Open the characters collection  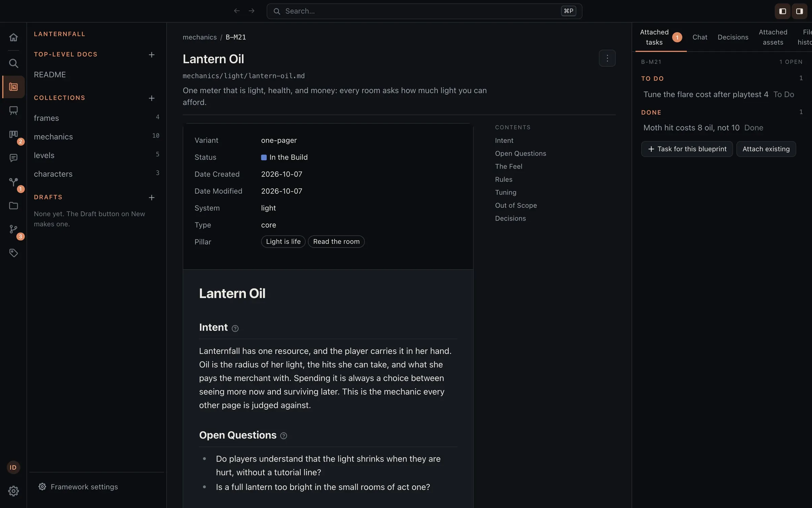tap(96, 174)
